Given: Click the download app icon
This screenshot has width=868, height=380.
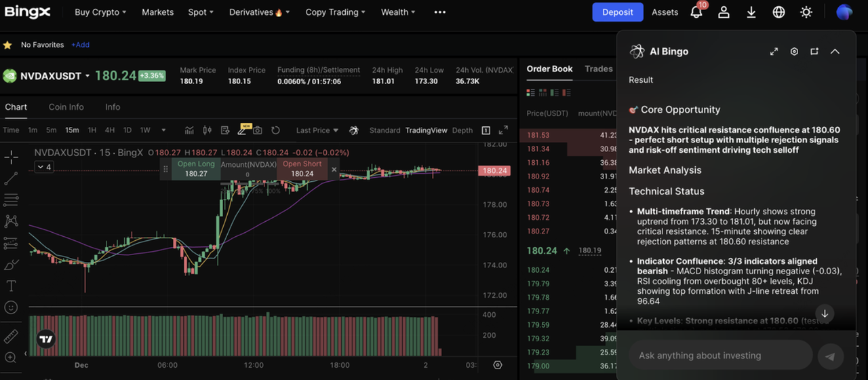Looking at the screenshot, I should [751, 12].
